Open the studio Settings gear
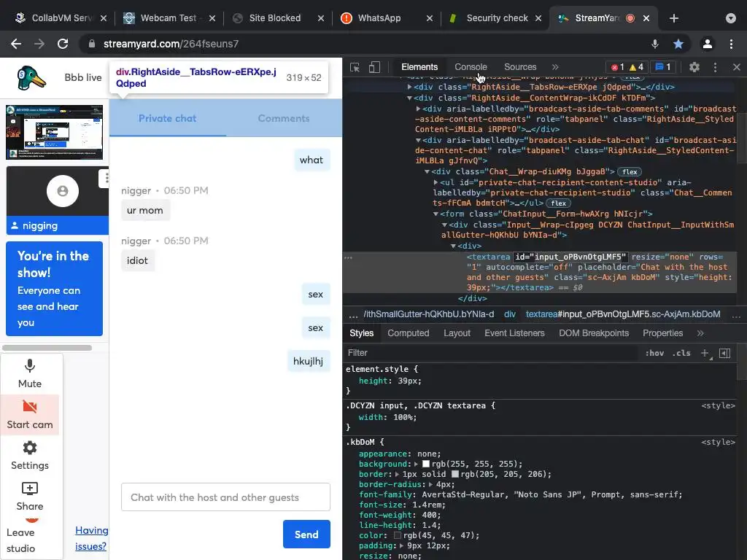 point(29,456)
